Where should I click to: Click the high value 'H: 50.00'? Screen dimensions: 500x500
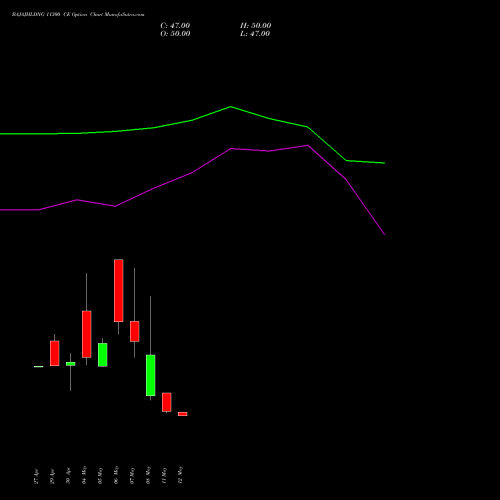(255, 26)
